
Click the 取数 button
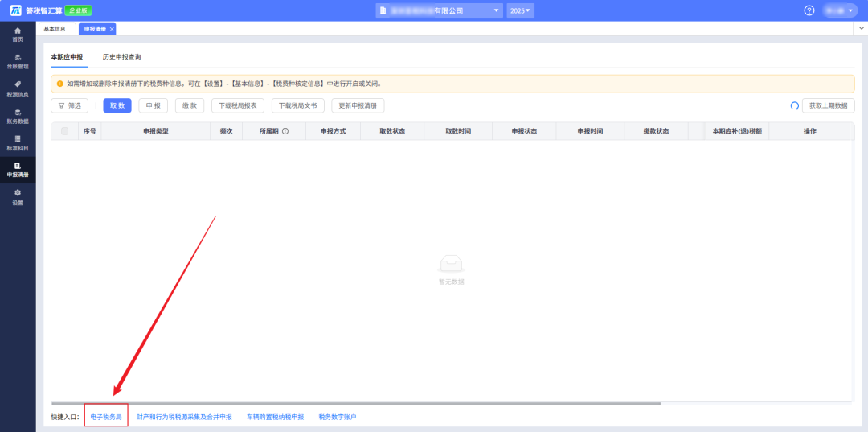[x=117, y=105]
